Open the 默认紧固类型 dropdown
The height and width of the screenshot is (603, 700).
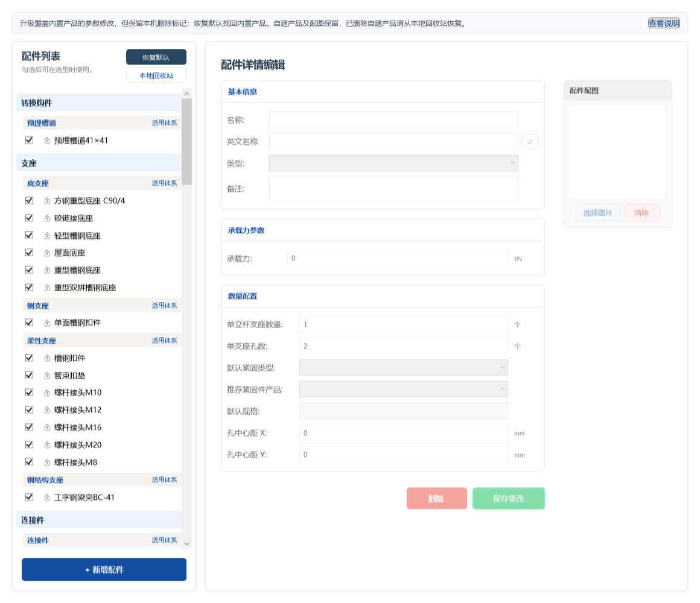tap(403, 367)
